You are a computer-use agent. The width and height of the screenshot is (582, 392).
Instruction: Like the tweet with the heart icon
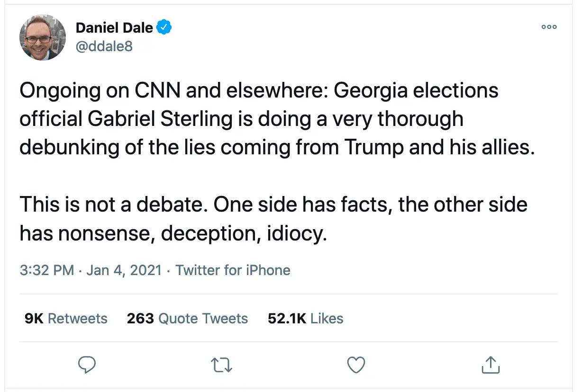tap(356, 365)
